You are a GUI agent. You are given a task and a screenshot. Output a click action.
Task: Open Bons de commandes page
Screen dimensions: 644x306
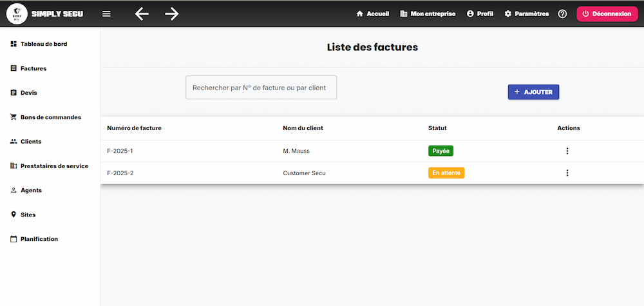click(x=50, y=117)
